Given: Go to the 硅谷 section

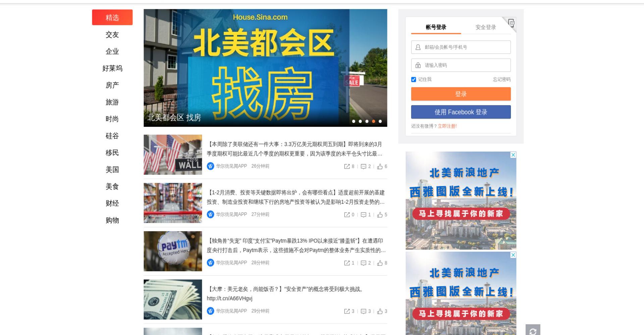Looking at the screenshot, I should 112,136.
